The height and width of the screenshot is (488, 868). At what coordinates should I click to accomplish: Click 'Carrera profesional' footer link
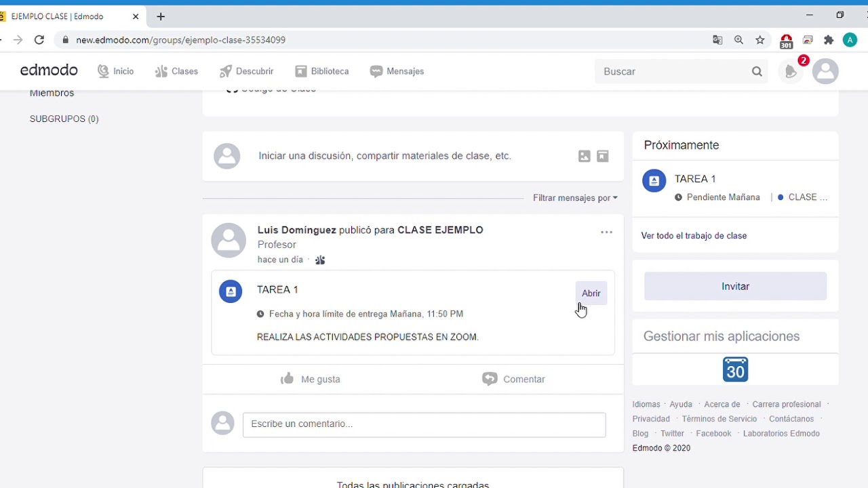click(787, 405)
